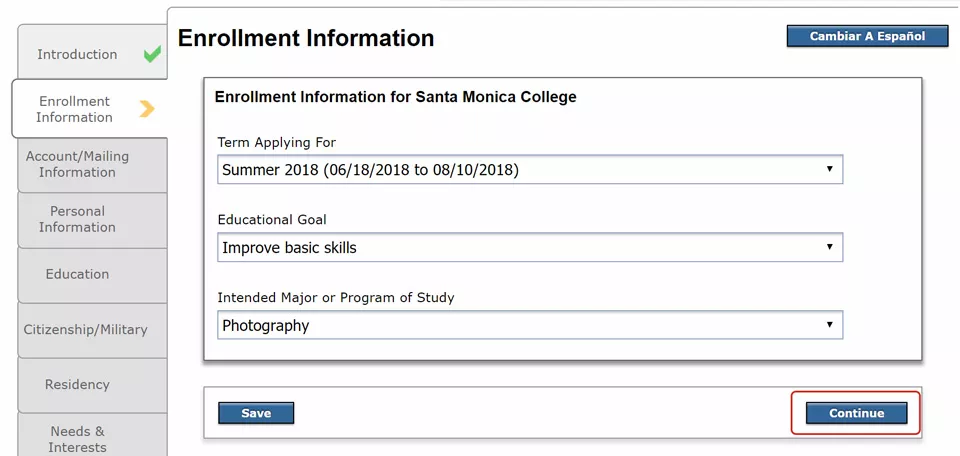Switch to the Personal Information tab
Image resolution: width=960 pixels, height=456 pixels.
[x=77, y=219]
